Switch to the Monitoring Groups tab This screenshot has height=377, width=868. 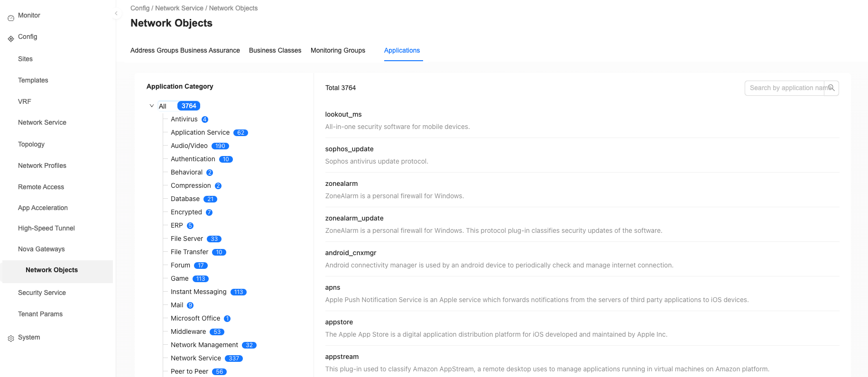point(338,50)
